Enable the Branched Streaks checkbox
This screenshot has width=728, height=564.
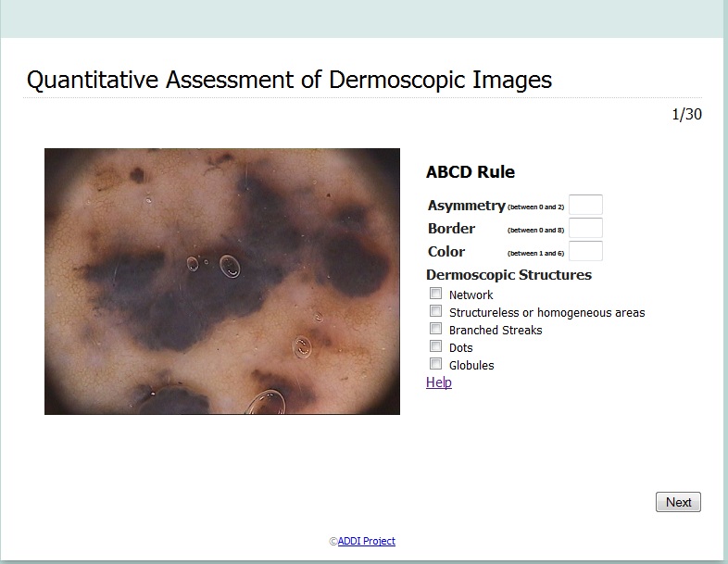point(435,329)
